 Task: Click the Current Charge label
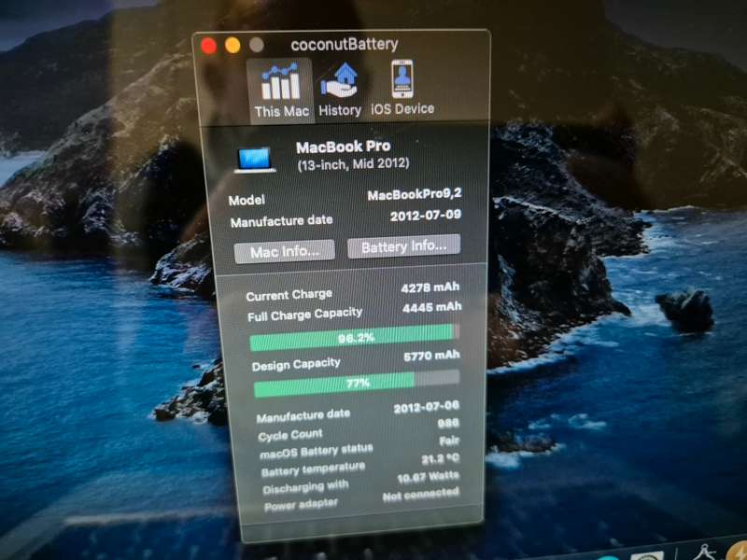point(289,295)
